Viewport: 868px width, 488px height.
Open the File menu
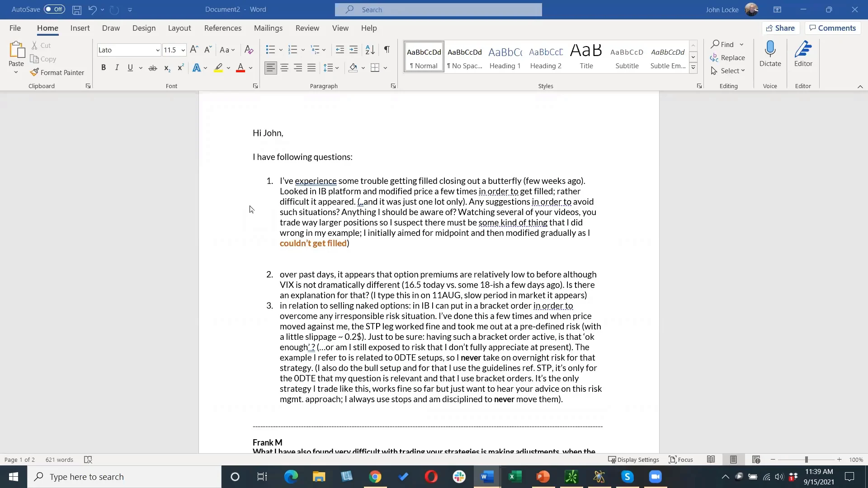pyautogui.click(x=15, y=28)
